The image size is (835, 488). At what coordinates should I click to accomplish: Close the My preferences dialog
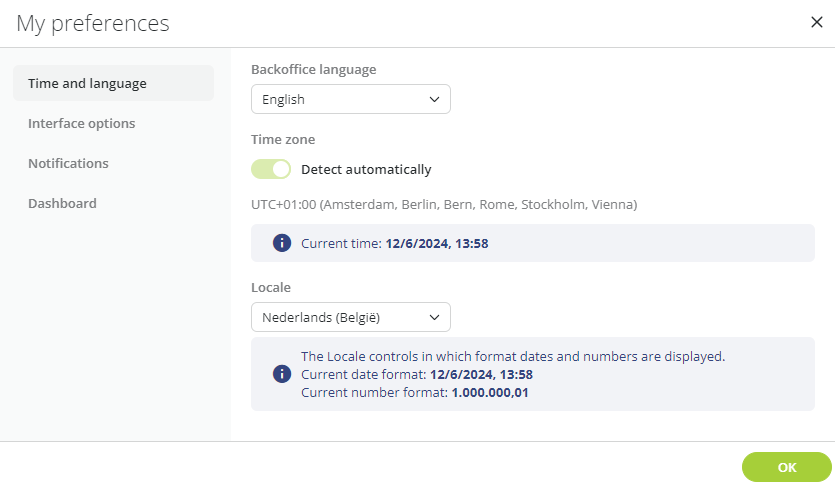pos(816,22)
